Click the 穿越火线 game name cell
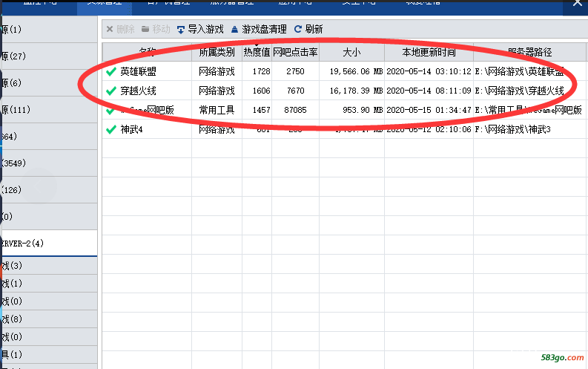Image resolution: width=588 pixels, height=369 pixels. [139, 91]
